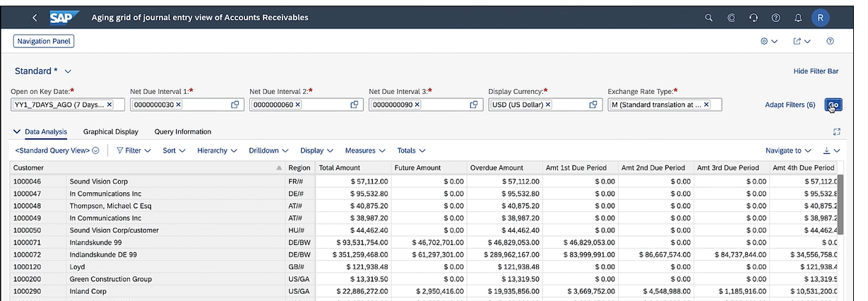
Task: Click total amount $ 351,259,468.00
Action: click(x=353, y=254)
